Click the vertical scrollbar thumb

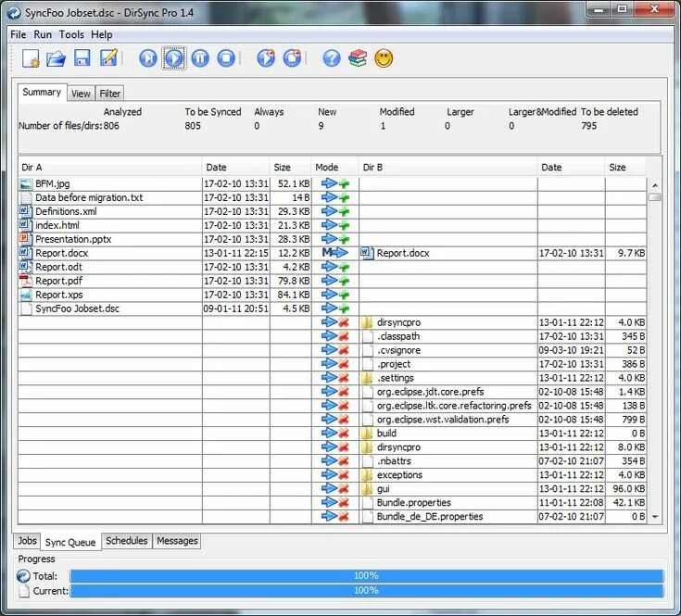pyautogui.click(x=655, y=196)
